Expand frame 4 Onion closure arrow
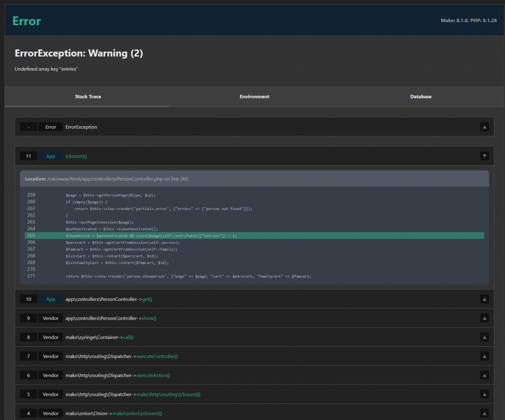 pyautogui.click(x=485, y=413)
